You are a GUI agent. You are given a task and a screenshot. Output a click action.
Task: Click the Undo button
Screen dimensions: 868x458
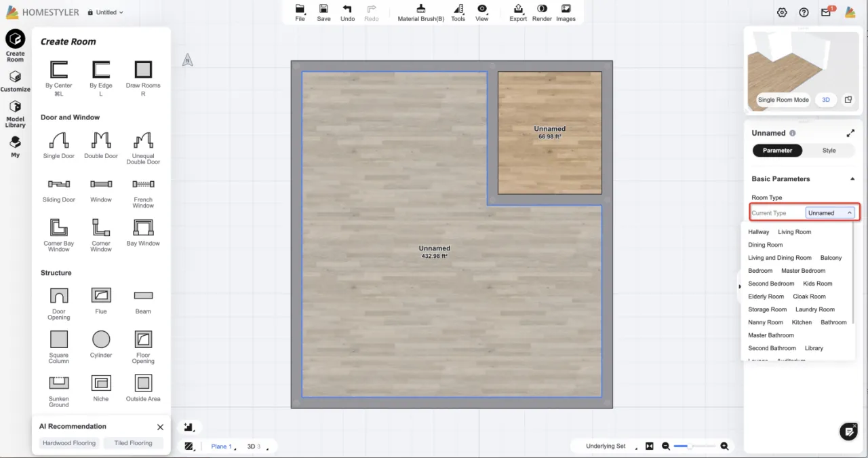pyautogui.click(x=347, y=12)
